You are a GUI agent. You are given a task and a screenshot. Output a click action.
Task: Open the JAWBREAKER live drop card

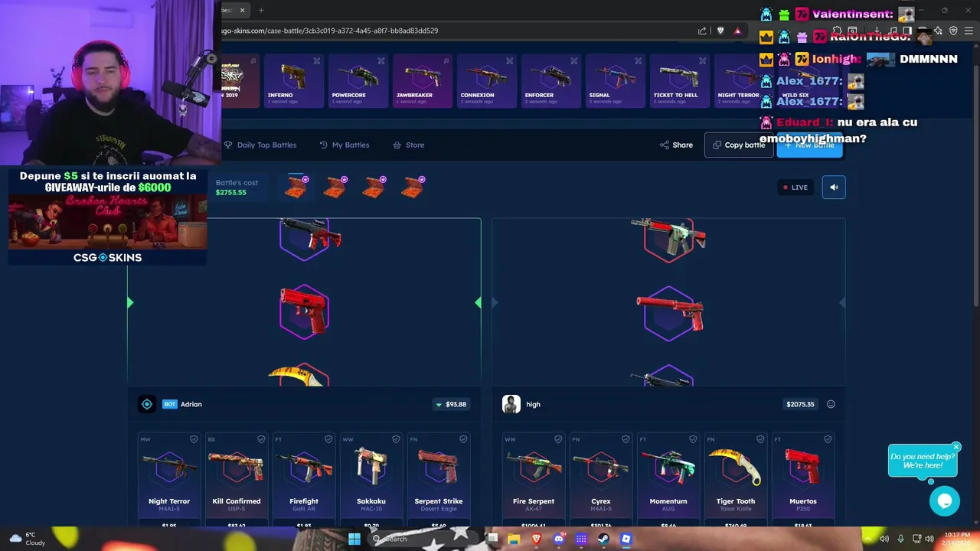tap(422, 81)
